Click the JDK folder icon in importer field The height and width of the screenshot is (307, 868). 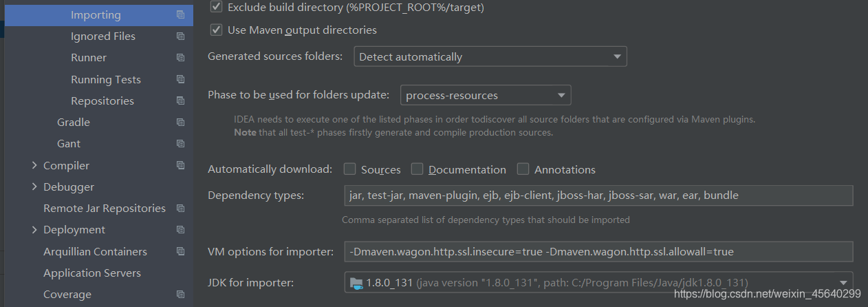(356, 282)
